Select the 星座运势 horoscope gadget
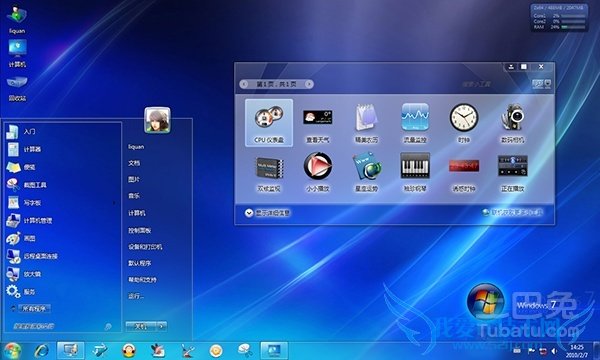 [366, 172]
